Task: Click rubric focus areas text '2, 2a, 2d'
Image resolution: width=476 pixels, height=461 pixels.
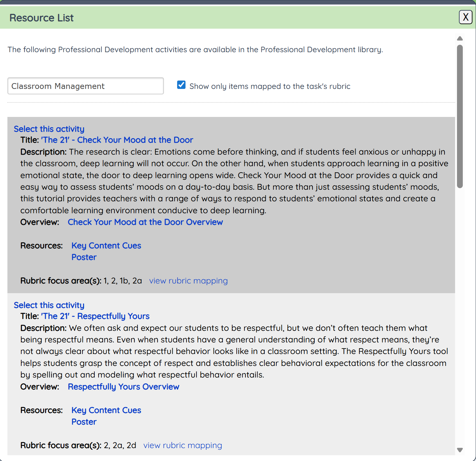Action: pyautogui.click(x=120, y=445)
